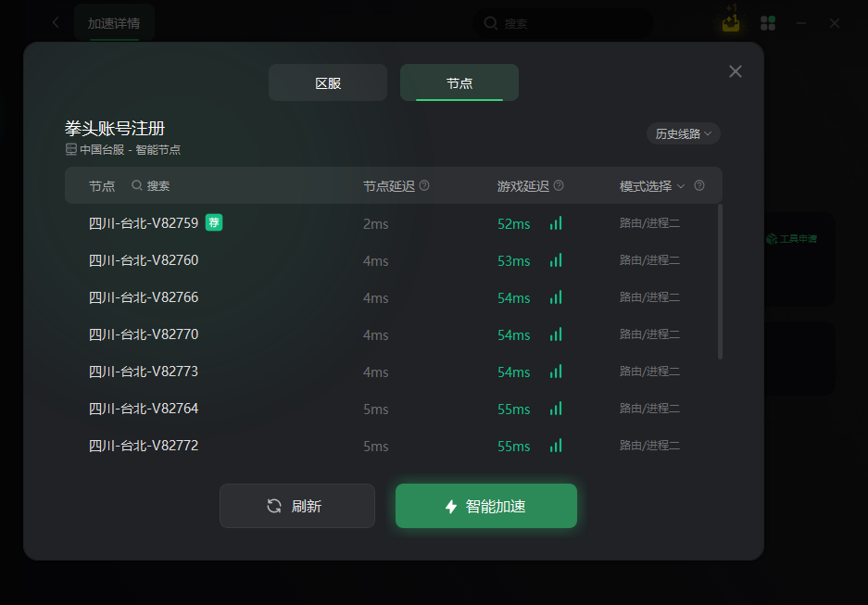Click 路由/进程二 mode for V82764

pyautogui.click(x=650, y=409)
